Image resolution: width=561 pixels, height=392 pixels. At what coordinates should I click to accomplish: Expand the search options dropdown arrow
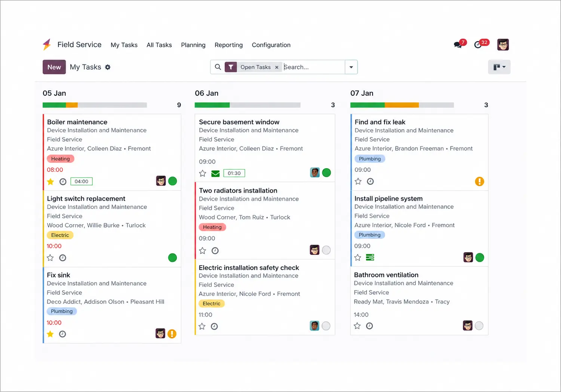351,67
